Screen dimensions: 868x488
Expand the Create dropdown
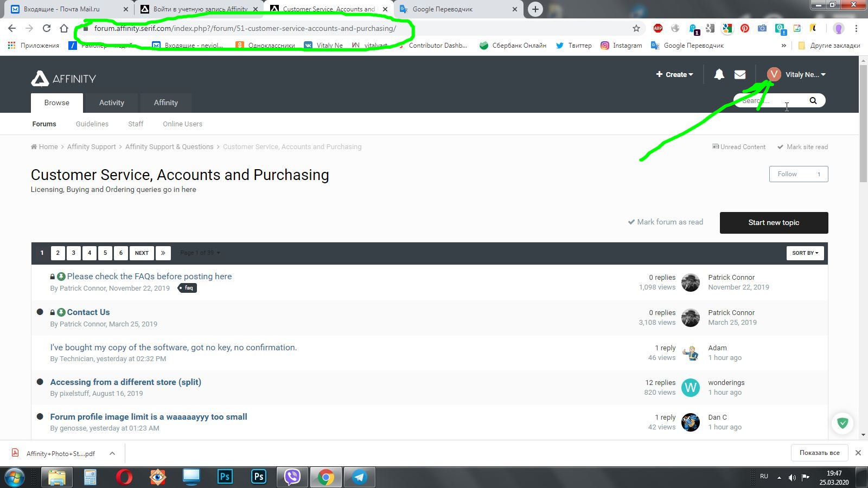[674, 74]
